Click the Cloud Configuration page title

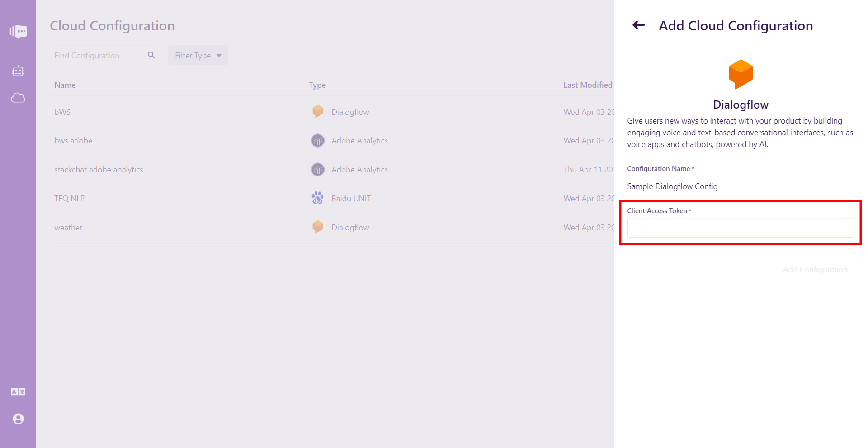(x=112, y=26)
